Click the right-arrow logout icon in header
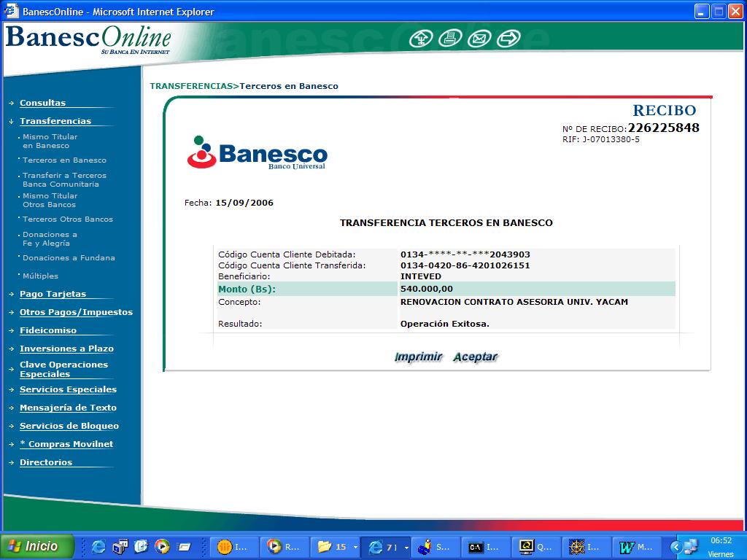Image resolution: width=747 pixels, height=560 pixels. (x=508, y=38)
